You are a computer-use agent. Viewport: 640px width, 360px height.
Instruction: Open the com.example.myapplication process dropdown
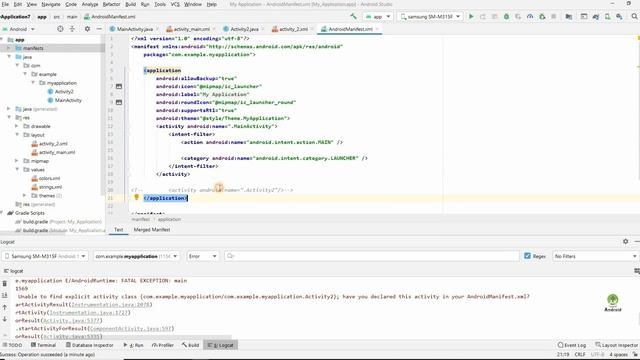tap(136, 256)
